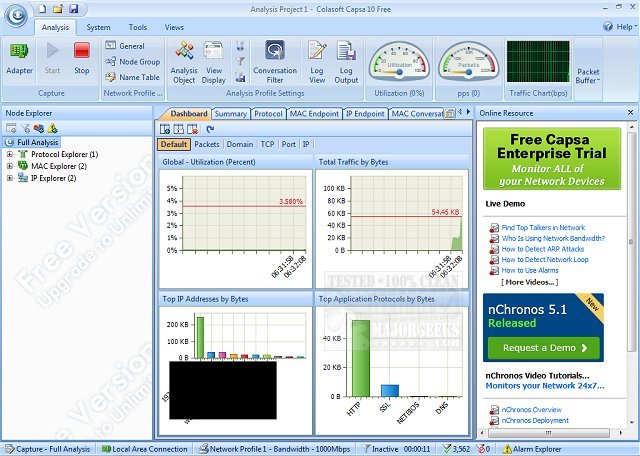The height and width of the screenshot is (456, 640).
Task: Select Full Analysis in Node Explorer
Action: pos(32,142)
